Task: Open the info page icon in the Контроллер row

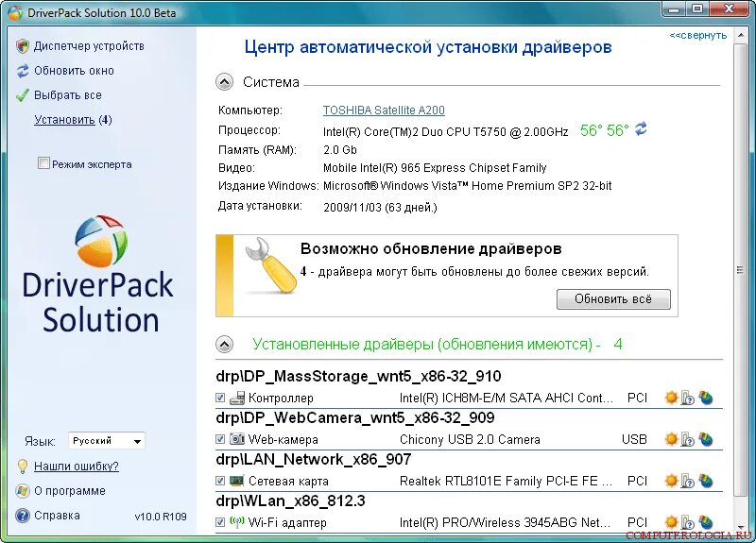Action: 688,399
